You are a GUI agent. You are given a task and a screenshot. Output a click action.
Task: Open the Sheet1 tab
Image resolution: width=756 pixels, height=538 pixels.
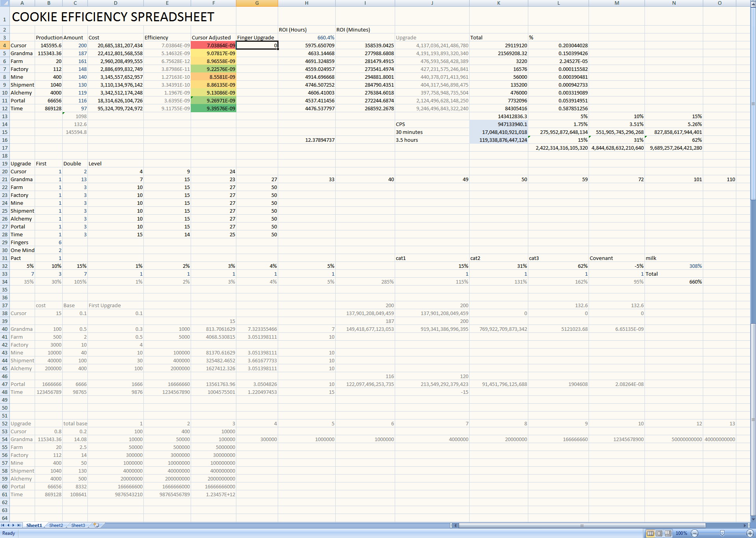pos(34,525)
